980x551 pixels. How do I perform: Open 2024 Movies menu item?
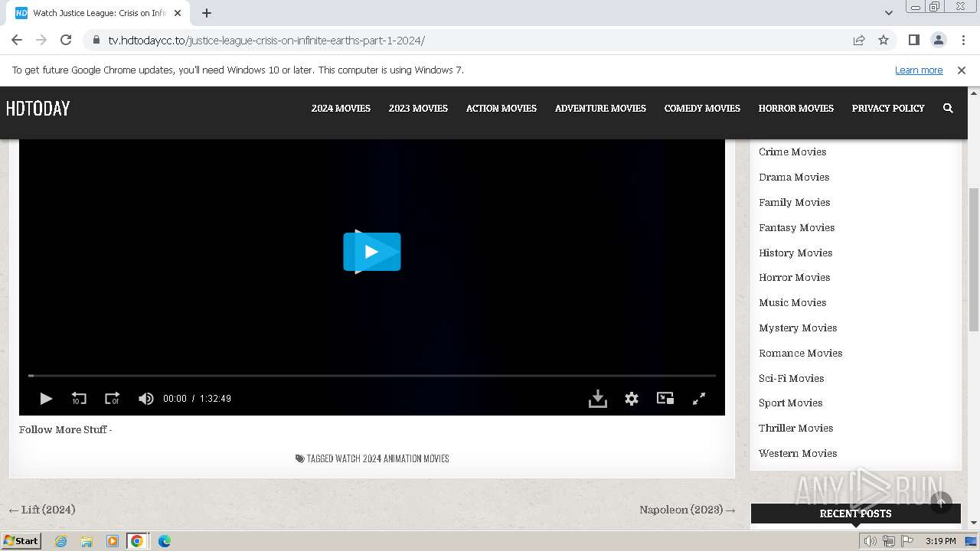(341, 109)
